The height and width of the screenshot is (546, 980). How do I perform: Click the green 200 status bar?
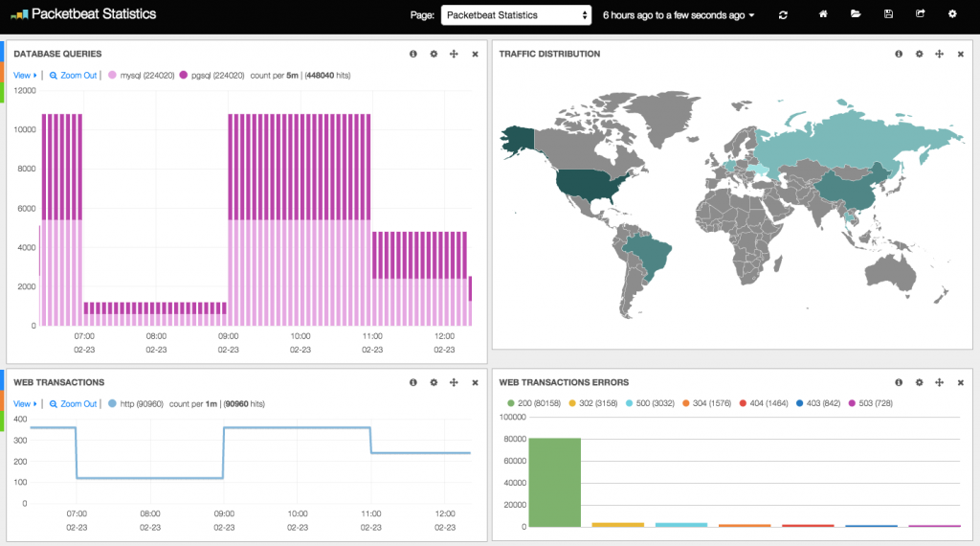(x=555, y=482)
